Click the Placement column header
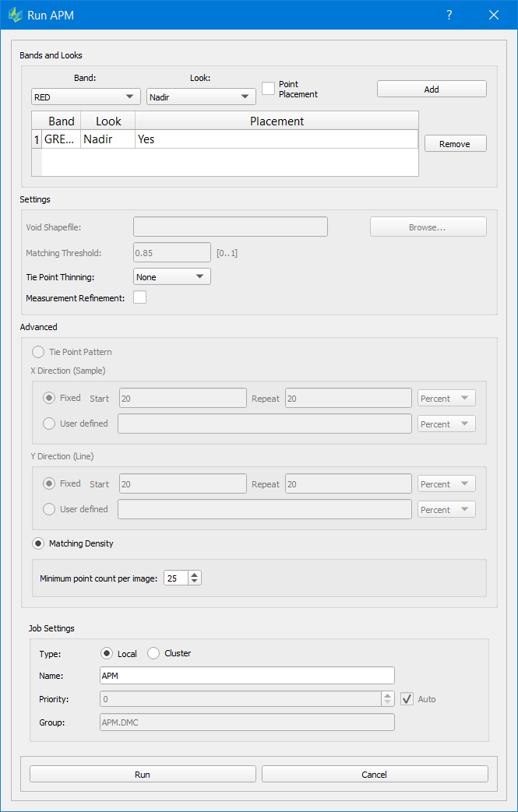518x812 pixels. click(277, 121)
